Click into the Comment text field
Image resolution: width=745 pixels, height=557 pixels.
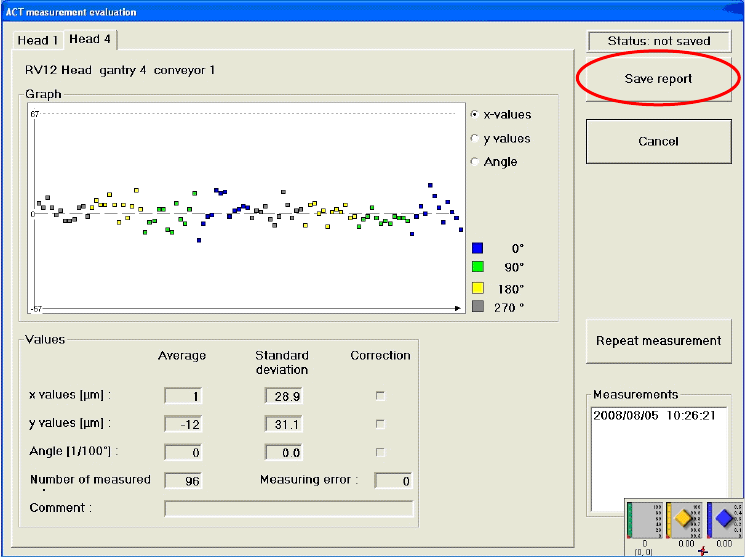click(288, 508)
